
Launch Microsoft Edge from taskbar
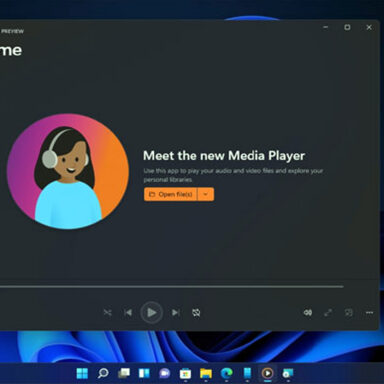[x=227, y=373]
